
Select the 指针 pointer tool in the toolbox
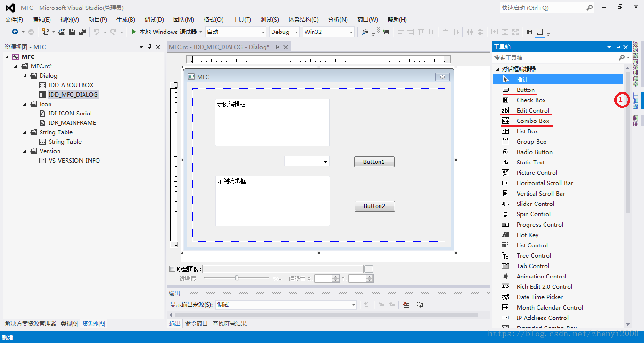pyautogui.click(x=558, y=80)
